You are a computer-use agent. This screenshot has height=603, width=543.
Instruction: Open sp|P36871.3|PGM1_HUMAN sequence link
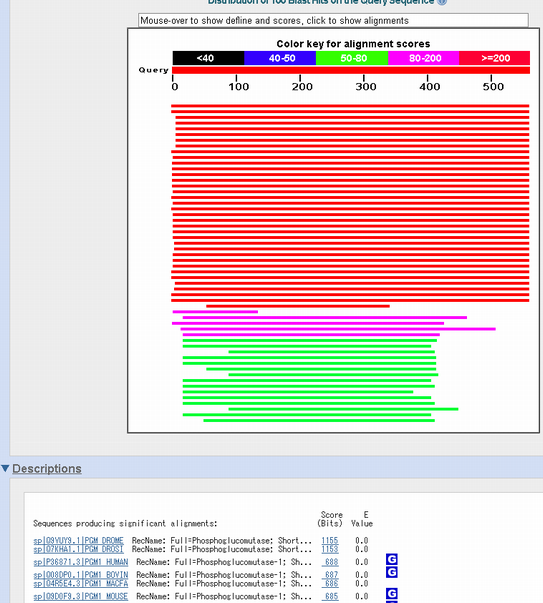coord(81,562)
